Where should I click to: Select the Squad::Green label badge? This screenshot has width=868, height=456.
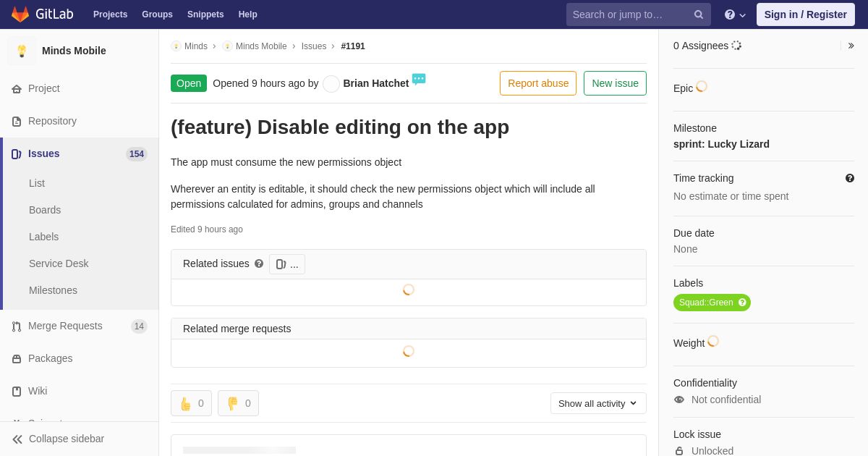tap(705, 303)
